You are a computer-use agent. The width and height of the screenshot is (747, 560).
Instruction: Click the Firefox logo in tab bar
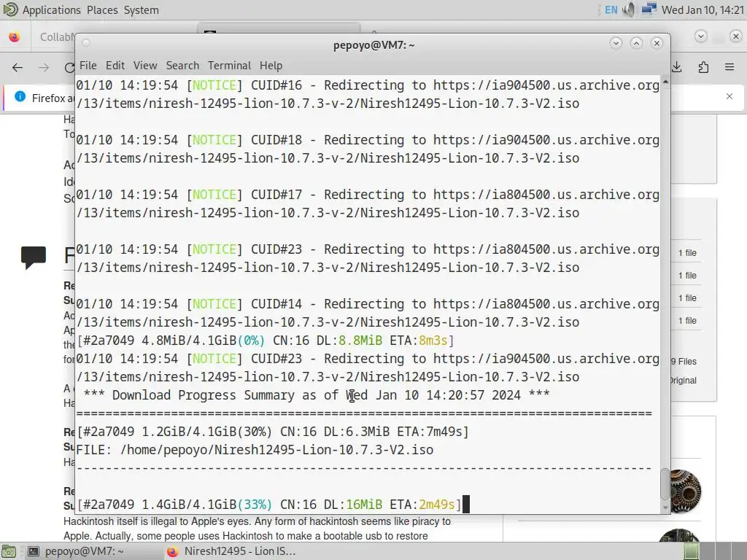pyautogui.click(x=15, y=36)
